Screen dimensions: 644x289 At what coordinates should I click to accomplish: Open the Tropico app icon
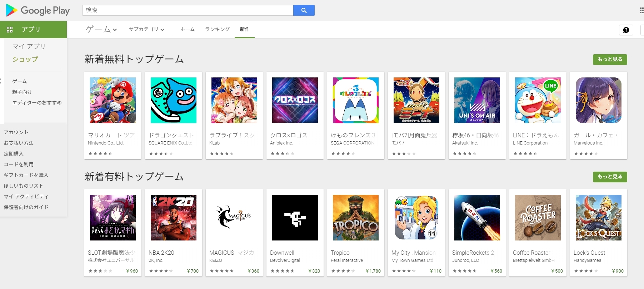(356, 218)
